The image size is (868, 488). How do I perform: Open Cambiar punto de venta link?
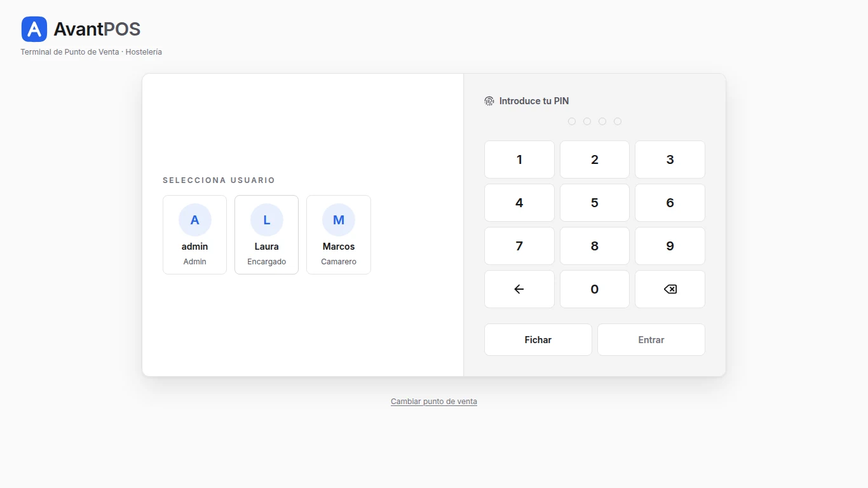click(434, 402)
